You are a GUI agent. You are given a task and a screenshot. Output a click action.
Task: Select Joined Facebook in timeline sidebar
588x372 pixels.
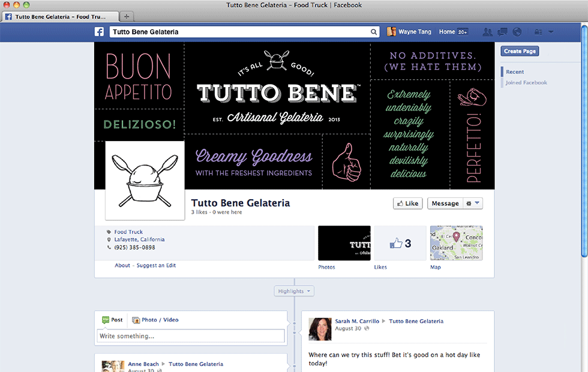[x=526, y=83]
